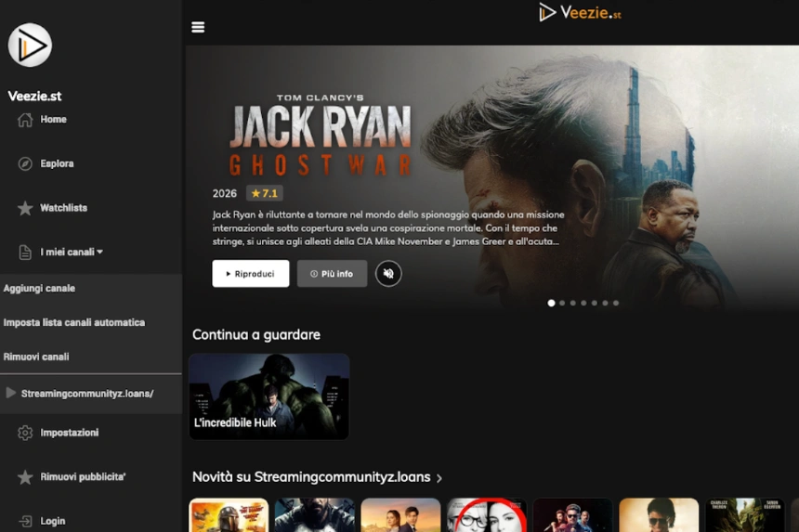Toggle the muted speaker button on banner
The image size is (799, 532).
point(388,273)
